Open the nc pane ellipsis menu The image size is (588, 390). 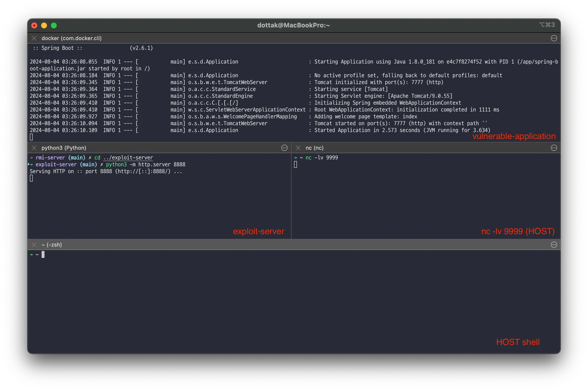pyautogui.click(x=554, y=148)
